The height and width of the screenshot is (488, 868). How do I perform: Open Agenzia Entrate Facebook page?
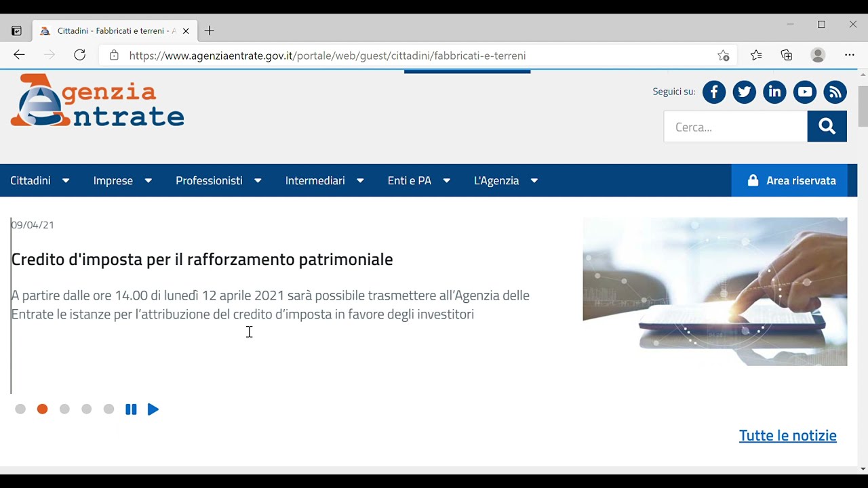pyautogui.click(x=714, y=91)
